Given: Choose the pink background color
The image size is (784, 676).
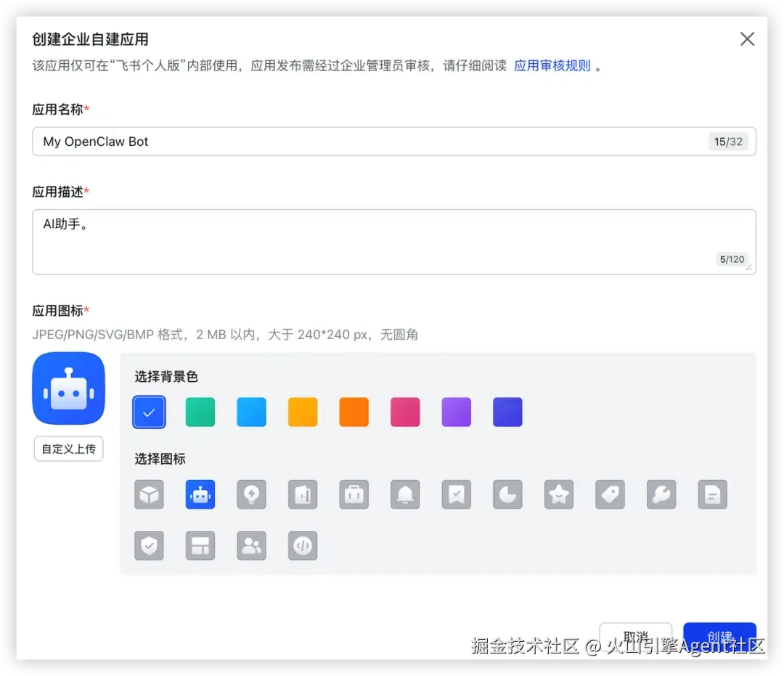Looking at the screenshot, I should 405,412.
